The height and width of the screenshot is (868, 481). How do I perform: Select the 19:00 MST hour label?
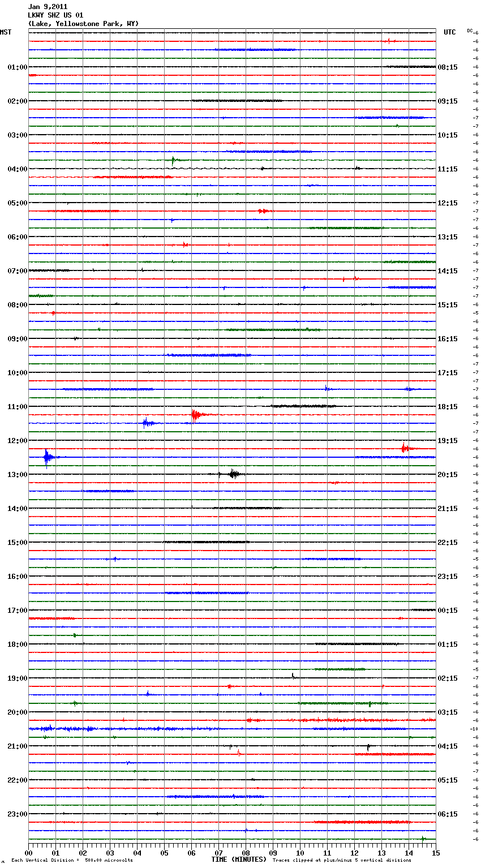[x=18, y=678]
